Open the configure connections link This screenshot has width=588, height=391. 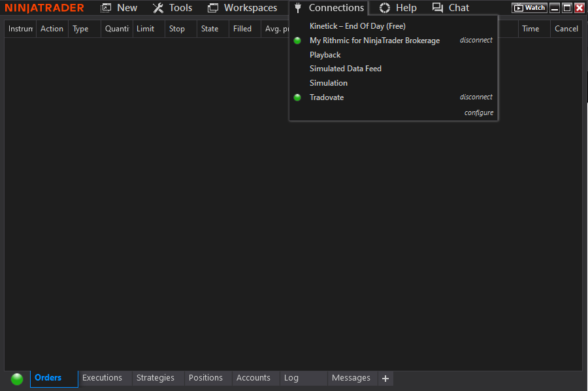[x=479, y=113]
